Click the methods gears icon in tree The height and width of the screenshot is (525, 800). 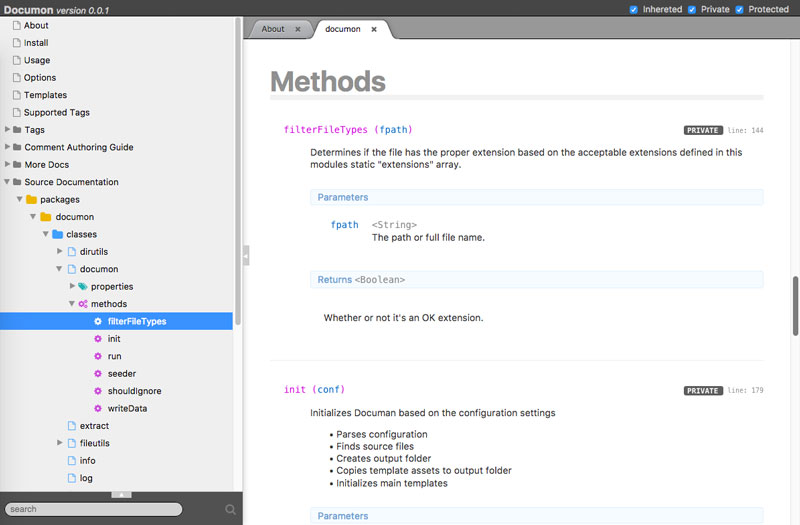(x=83, y=304)
